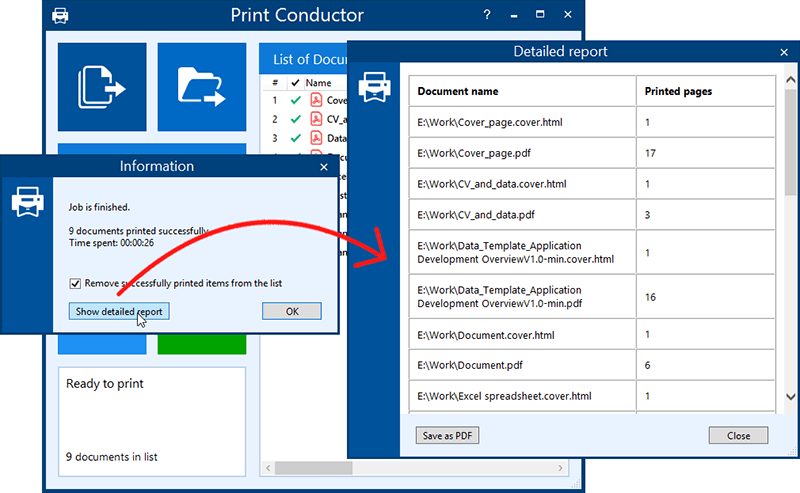800x493 pixels.
Task: Minimize the Print Conductor window
Action: (x=514, y=15)
